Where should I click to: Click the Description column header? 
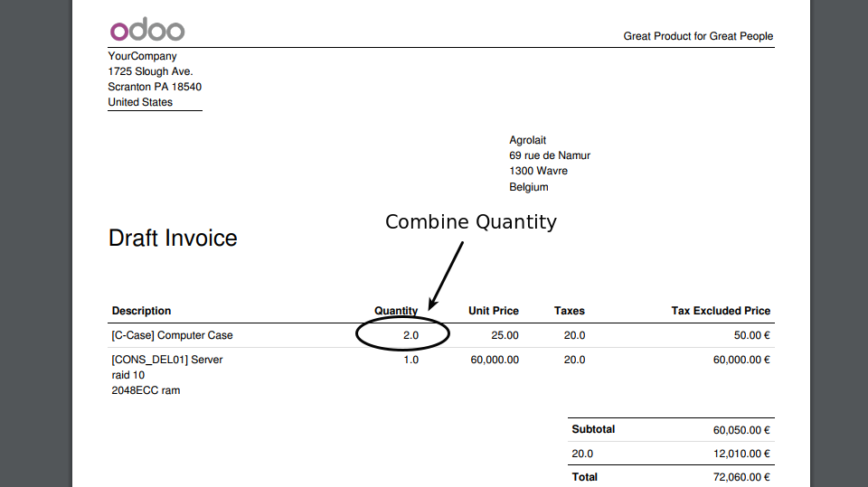click(x=141, y=311)
